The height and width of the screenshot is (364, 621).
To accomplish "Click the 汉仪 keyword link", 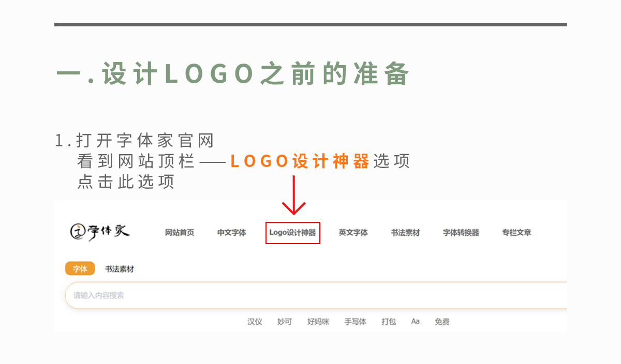I will pyautogui.click(x=255, y=322).
